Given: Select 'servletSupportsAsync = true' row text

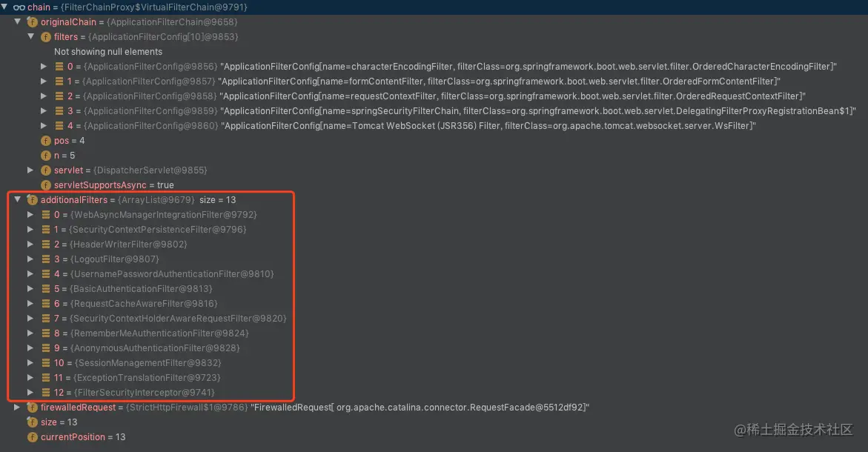Looking at the screenshot, I should (113, 185).
